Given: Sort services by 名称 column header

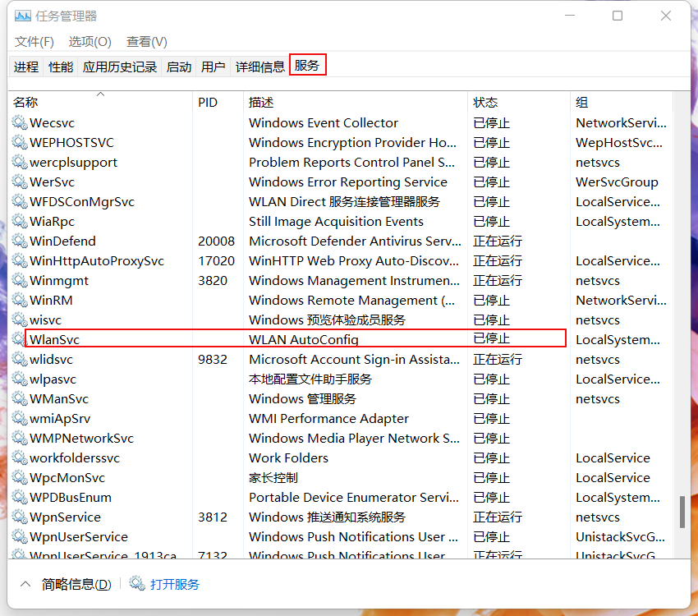Looking at the screenshot, I should [25, 103].
